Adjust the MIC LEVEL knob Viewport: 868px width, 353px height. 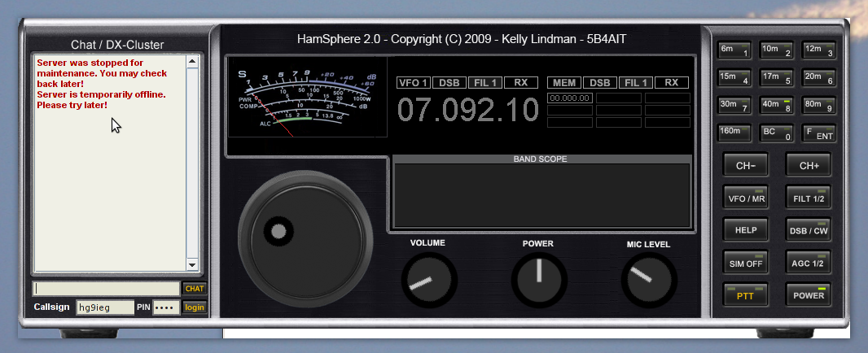pyautogui.click(x=649, y=280)
